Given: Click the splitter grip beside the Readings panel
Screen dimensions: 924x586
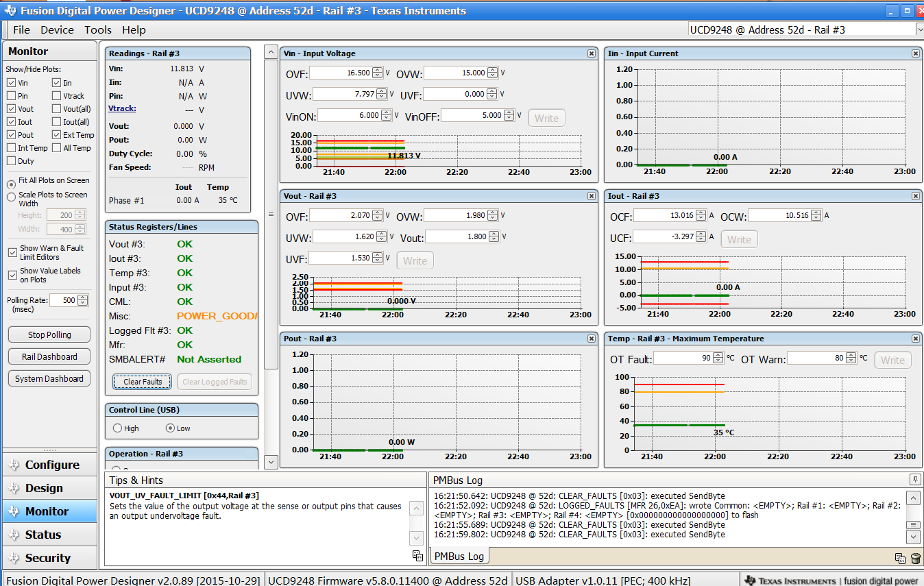Looking at the screenshot, I should coord(271,215).
